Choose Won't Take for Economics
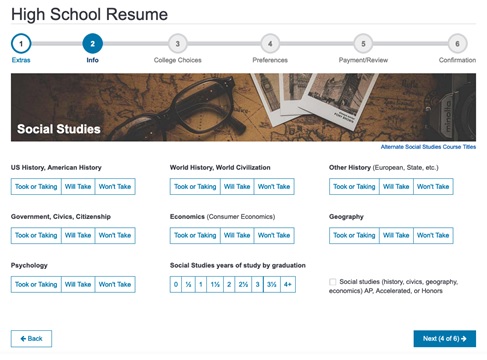Viewport: 487px width, 360px height. [x=274, y=235]
